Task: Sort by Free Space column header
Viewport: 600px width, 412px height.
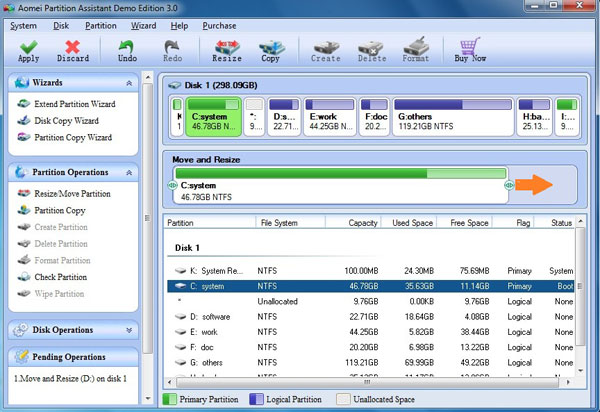Action: [x=465, y=223]
